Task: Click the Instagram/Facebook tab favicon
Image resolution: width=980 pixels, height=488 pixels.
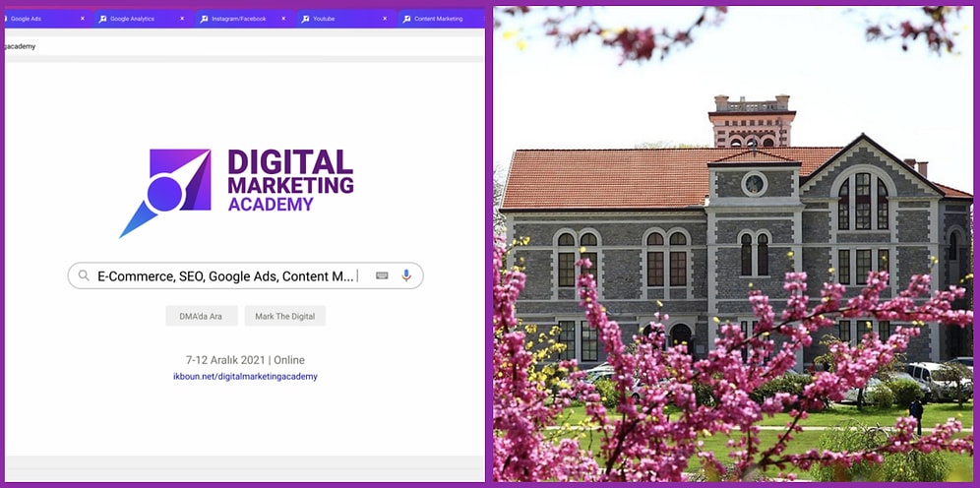Action: click(205, 19)
